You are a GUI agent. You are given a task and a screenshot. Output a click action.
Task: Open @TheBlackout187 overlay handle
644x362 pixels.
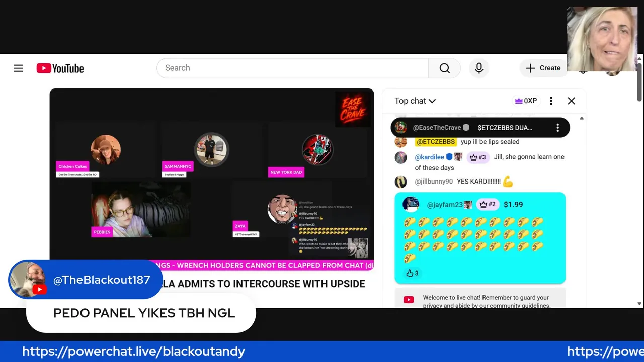pyautogui.click(x=102, y=280)
